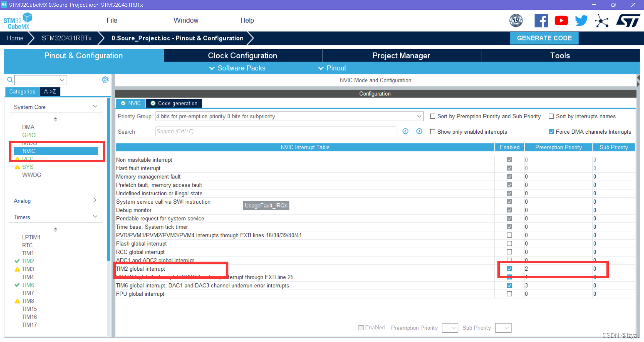This screenshot has width=644, height=342.
Task: Open the Help menu
Action: coord(247,20)
